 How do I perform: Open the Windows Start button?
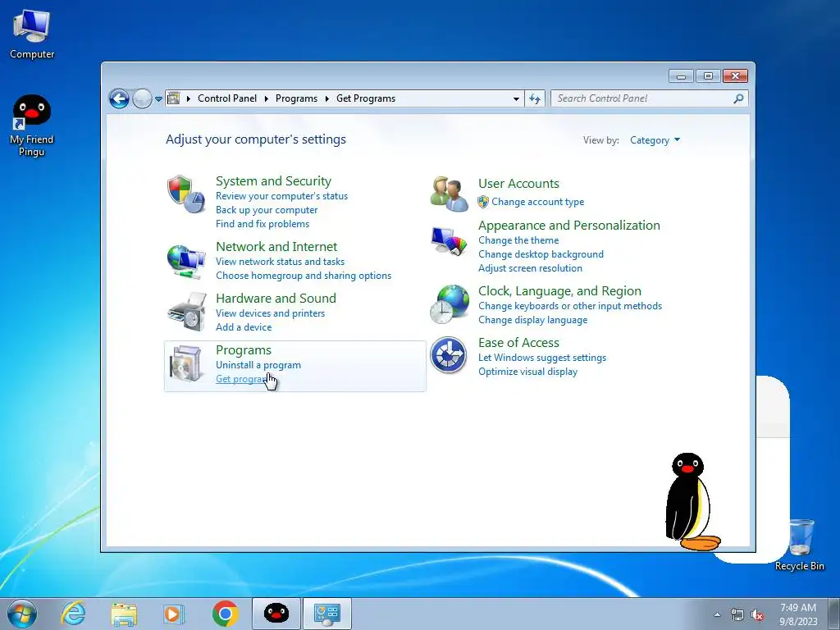pos(22,614)
